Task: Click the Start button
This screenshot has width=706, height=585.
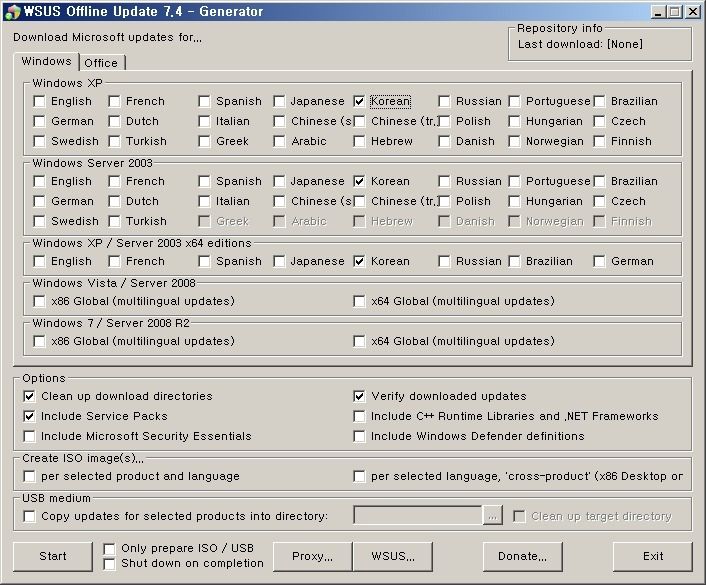Action: [53, 557]
